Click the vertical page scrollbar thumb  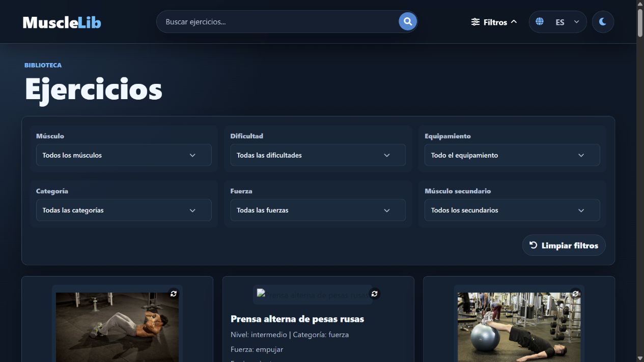click(640, 23)
